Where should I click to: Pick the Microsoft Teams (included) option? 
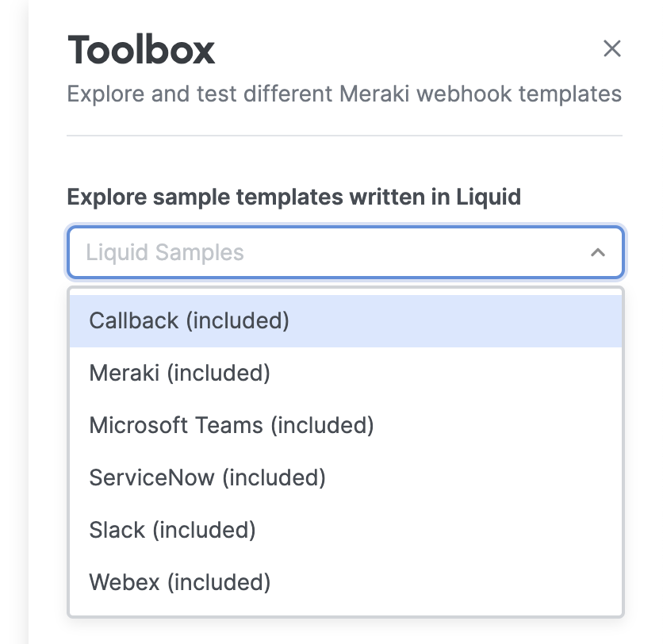point(346,425)
